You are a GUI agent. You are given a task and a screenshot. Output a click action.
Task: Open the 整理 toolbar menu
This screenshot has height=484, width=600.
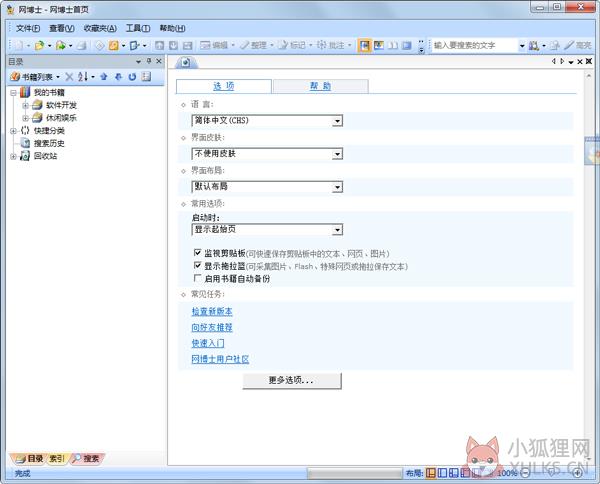point(256,46)
